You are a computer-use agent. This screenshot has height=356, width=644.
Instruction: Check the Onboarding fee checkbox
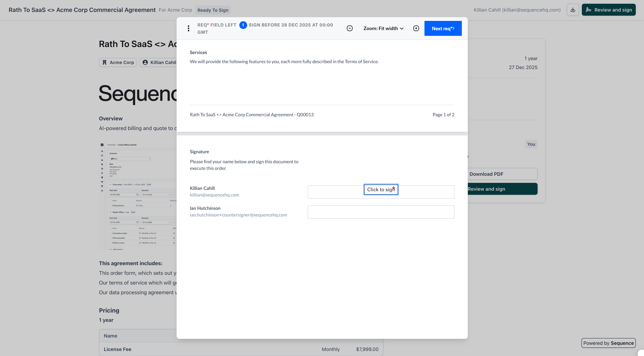tap(111, 205)
